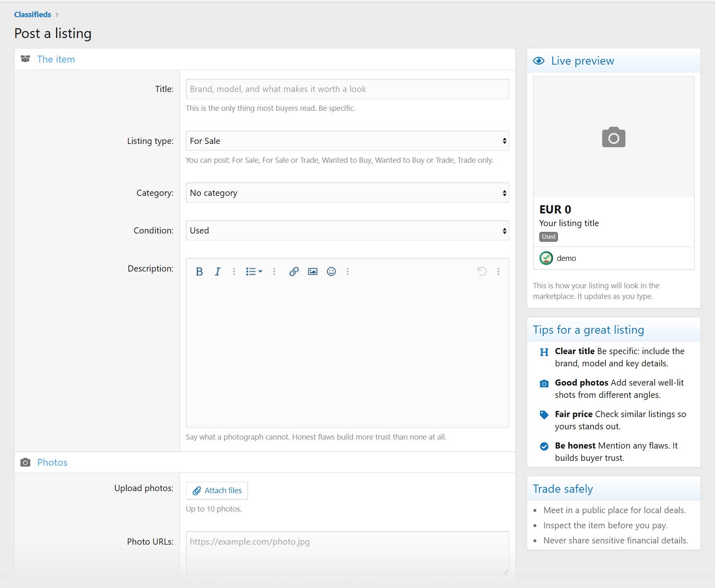The image size is (715, 588).
Task: Insert an image in the description
Action: [313, 272]
